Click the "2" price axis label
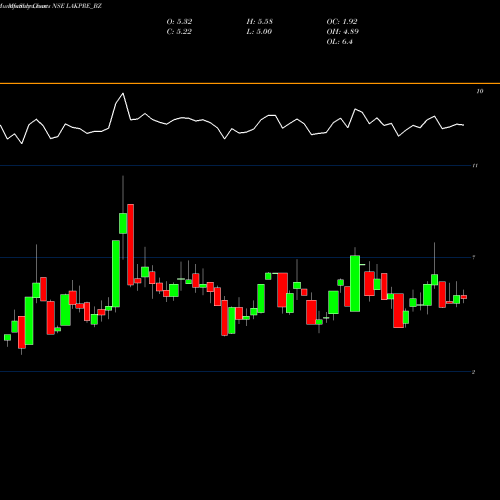The height and width of the screenshot is (500, 500). 473,372
